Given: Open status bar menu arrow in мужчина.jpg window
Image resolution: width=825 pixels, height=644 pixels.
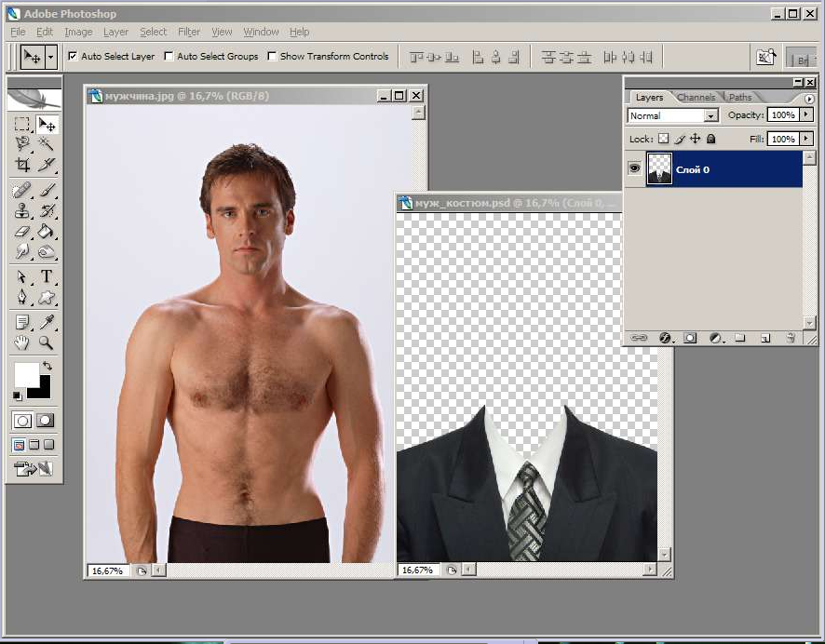Looking at the screenshot, I should pos(141,570).
